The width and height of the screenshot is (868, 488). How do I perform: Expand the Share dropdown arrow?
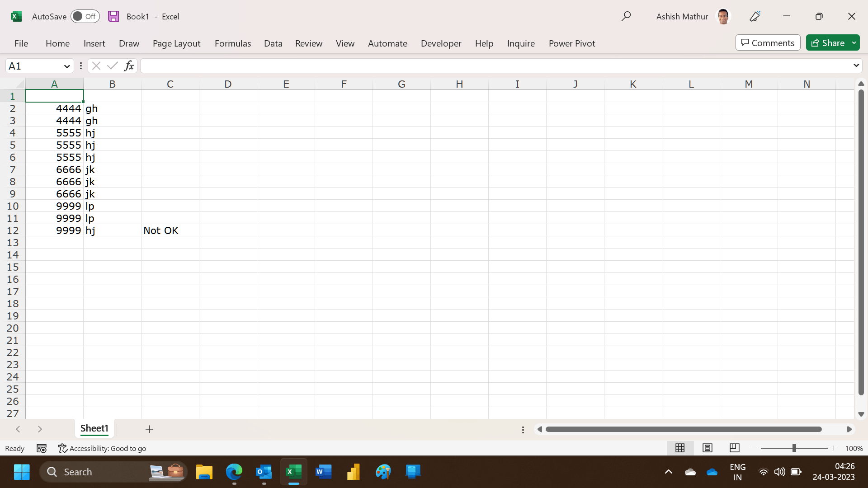point(854,43)
